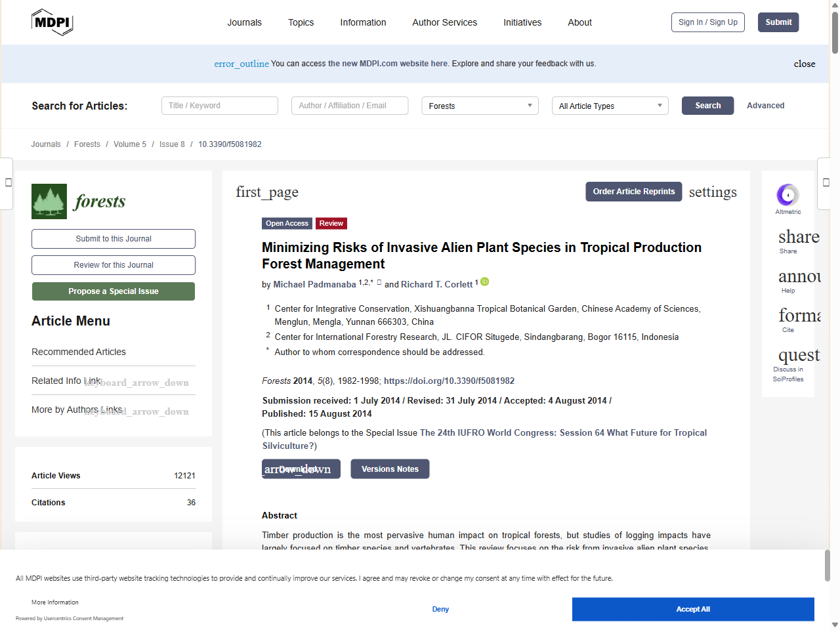Click the Open Access tag
The image size is (840, 630).
pyautogui.click(x=287, y=223)
